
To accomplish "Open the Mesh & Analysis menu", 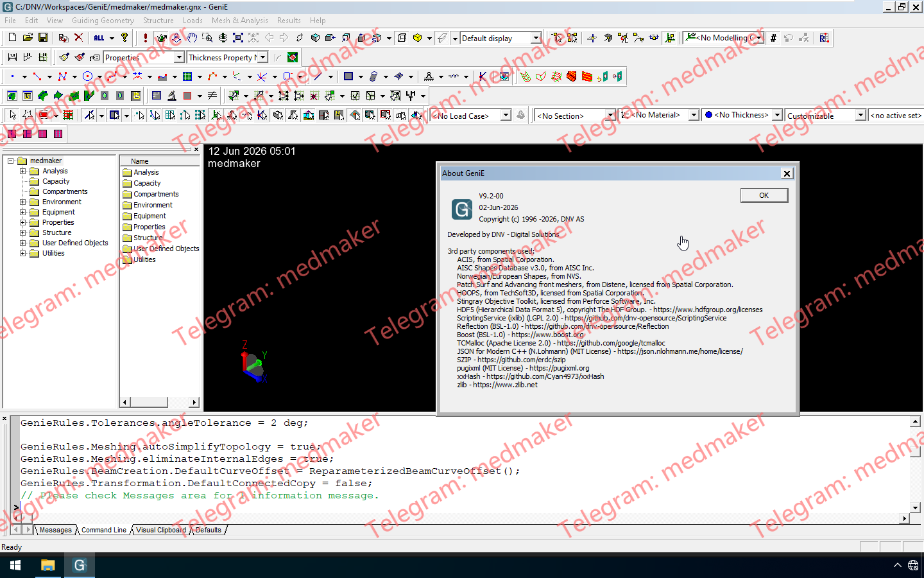I will (240, 21).
